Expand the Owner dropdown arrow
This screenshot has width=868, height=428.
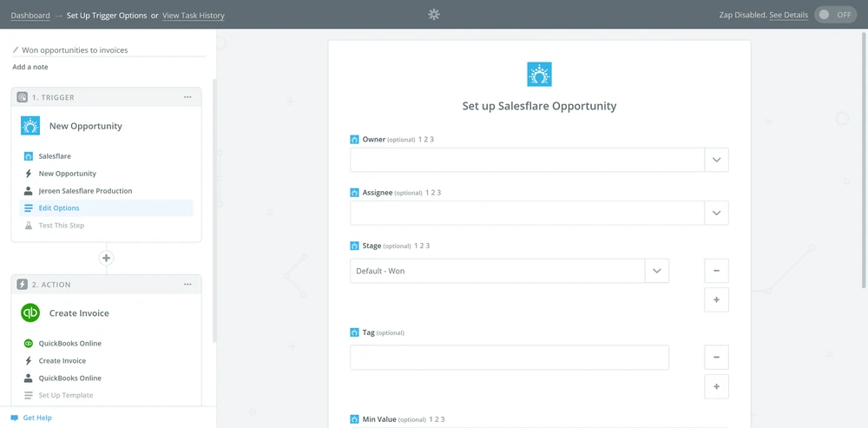716,160
